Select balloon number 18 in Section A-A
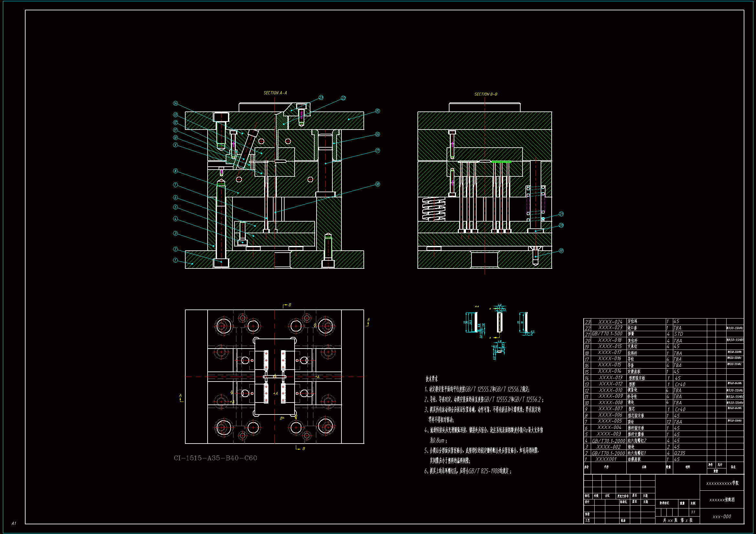Image resolution: width=756 pixels, height=534 pixels. (377, 184)
